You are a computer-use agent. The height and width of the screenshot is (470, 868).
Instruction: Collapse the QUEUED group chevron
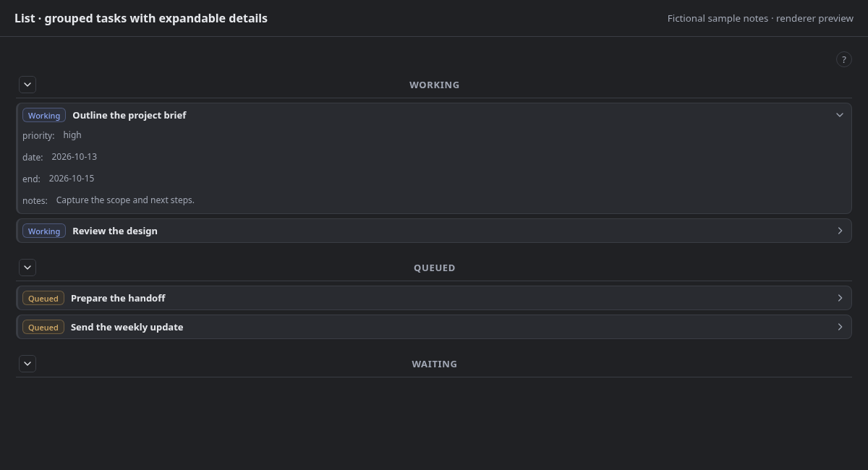point(27,268)
